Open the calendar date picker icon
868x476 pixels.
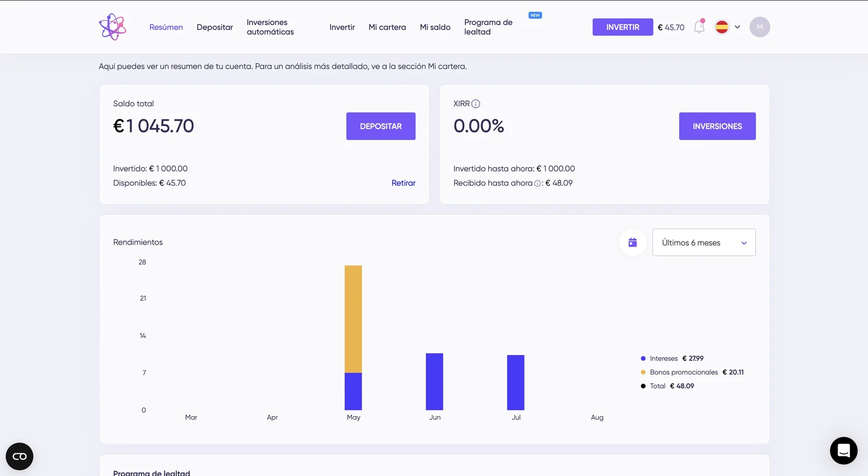pyautogui.click(x=633, y=242)
